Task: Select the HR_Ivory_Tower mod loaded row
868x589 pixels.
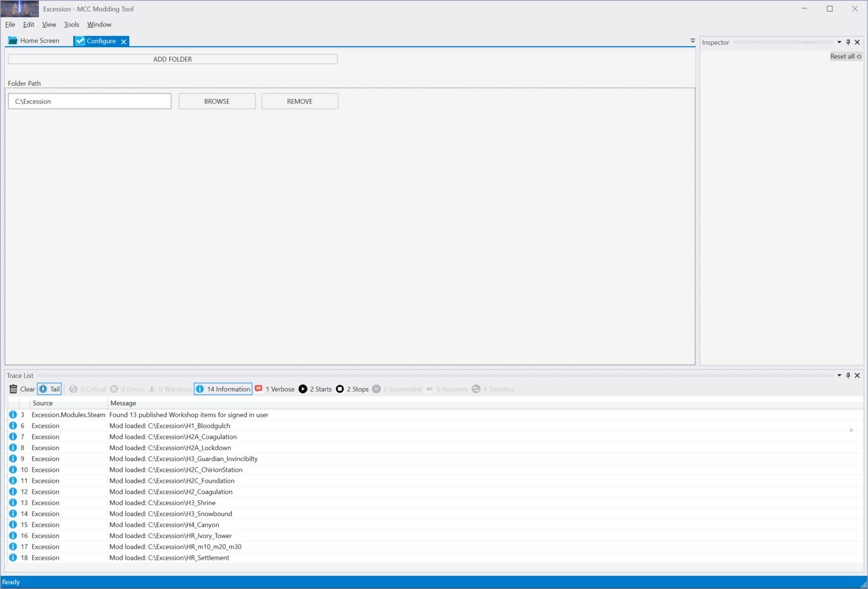Action: pyautogui.click(x=434, y=536)
